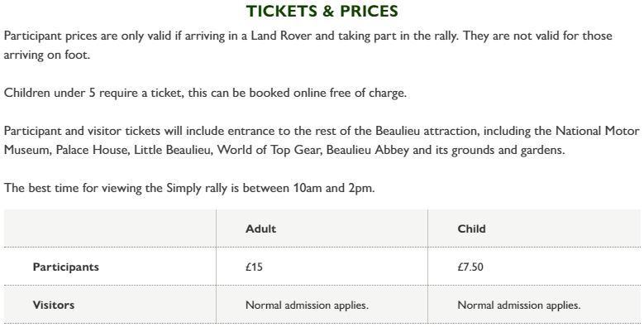Click the TICKETS & PRICES heading
644x327 pixels.
coord(322,11)
